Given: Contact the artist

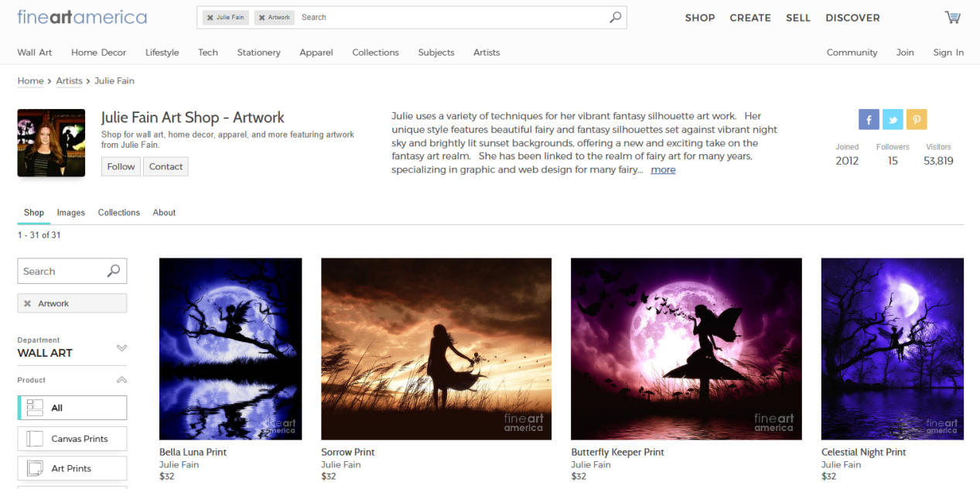Looking at the screenshot, I should (x=166, y=166).
